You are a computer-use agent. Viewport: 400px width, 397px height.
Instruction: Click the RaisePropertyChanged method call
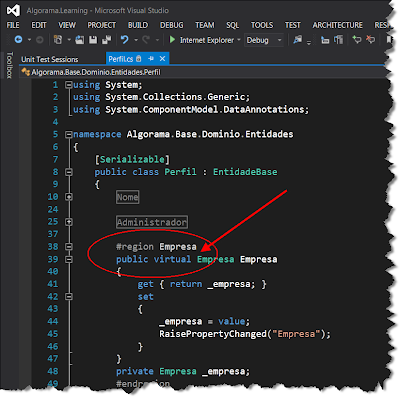click(213, 334)
